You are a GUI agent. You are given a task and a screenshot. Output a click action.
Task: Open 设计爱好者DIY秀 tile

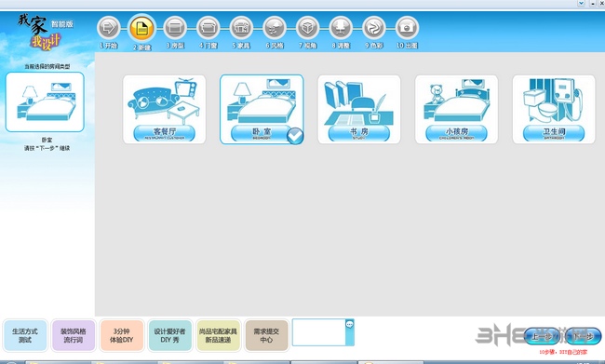click(x=169, y=335)
